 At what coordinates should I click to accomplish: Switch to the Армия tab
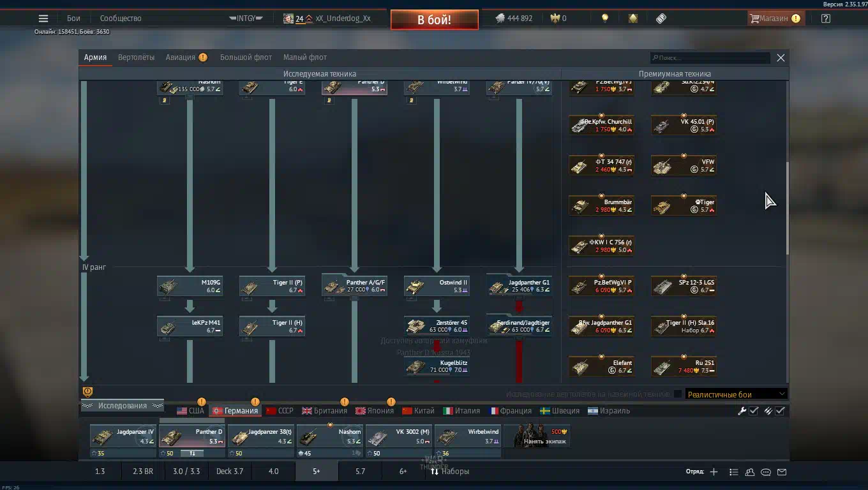(x=95, y=57)
